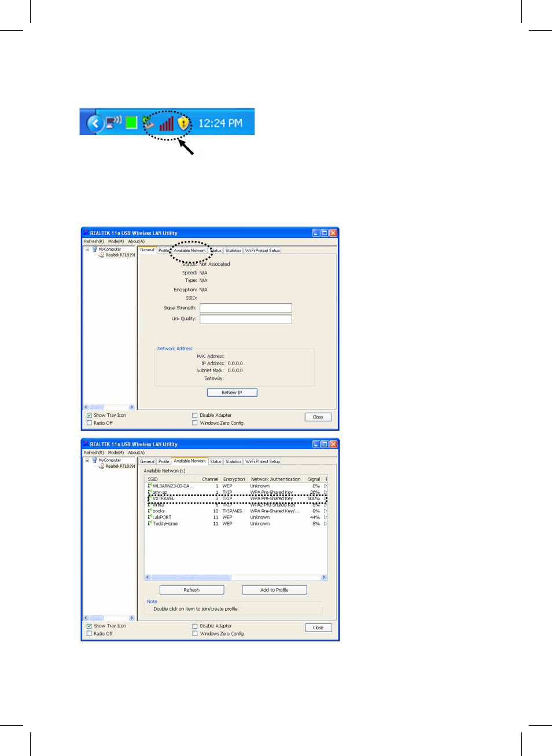Image resolution: width=552 pixels, height=756 pixels.
Task: Sort by the Network Authentication column header
Action: click(276, 479)
